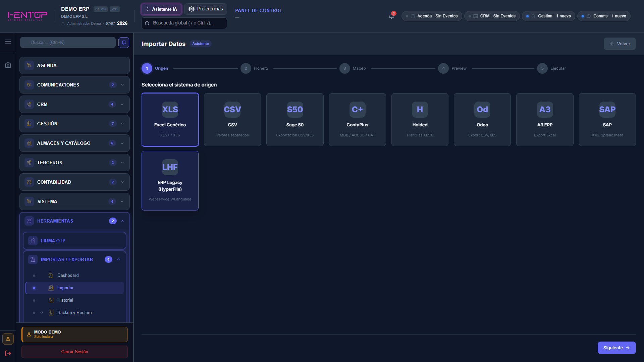Viewport: 644px width, 362px height.
Task: Toggle the sidebar pin icon next to search
Action: coord(124,43)
